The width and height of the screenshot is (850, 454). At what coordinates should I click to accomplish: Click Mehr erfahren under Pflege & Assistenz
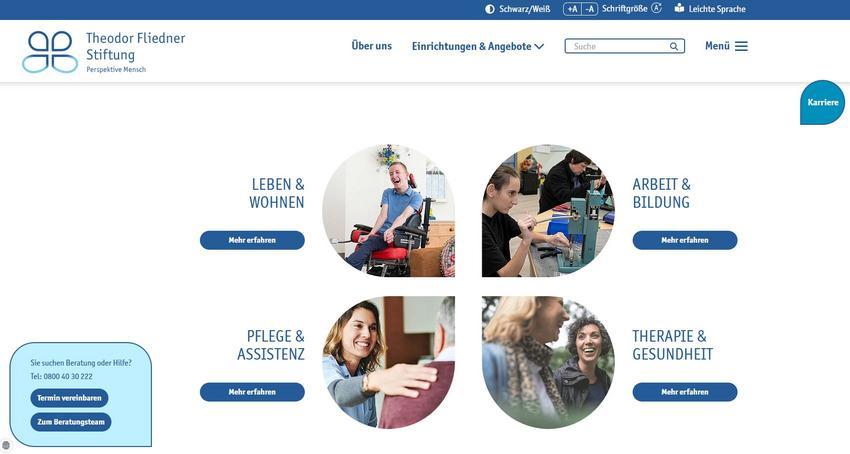coord(252,392)
